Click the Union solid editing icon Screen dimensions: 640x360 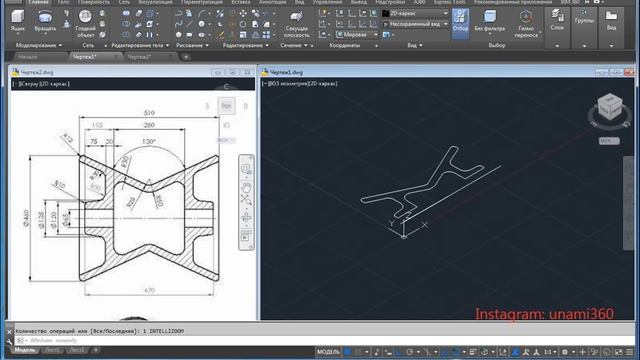pos(126,14)
